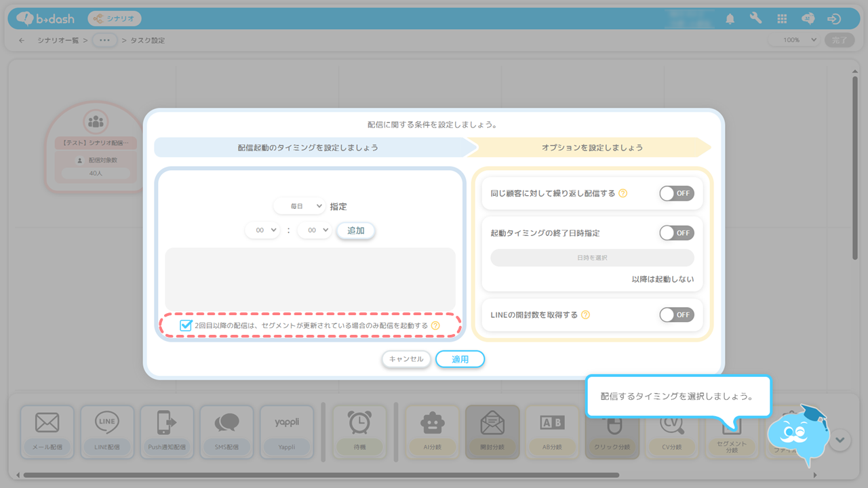Viewport: 868px width, 488px height.
Task: Click the horizontal scrollbar under the tiles
Action: 321,475
